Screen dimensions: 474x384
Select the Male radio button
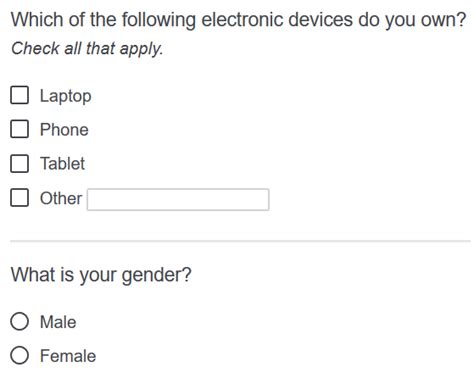coord(19,321)
